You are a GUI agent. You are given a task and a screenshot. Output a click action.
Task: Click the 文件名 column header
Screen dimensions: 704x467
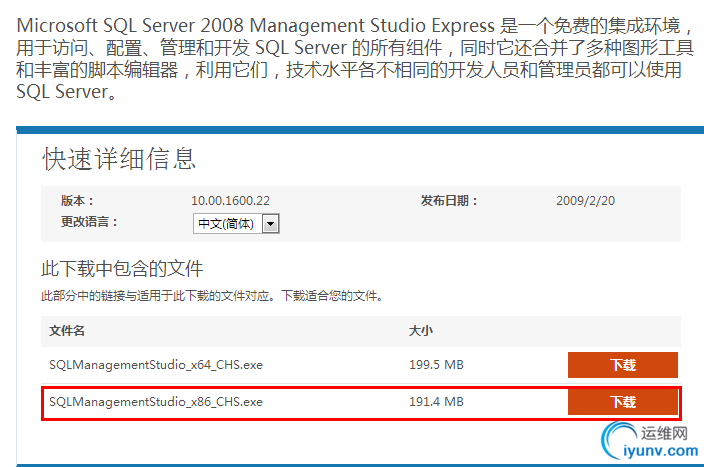67,331
